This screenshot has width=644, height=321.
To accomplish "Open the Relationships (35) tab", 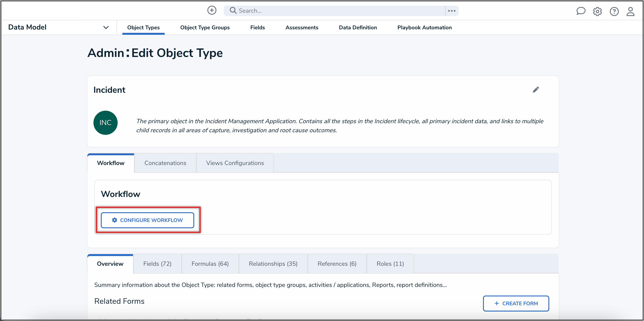I will coord(273,264).
